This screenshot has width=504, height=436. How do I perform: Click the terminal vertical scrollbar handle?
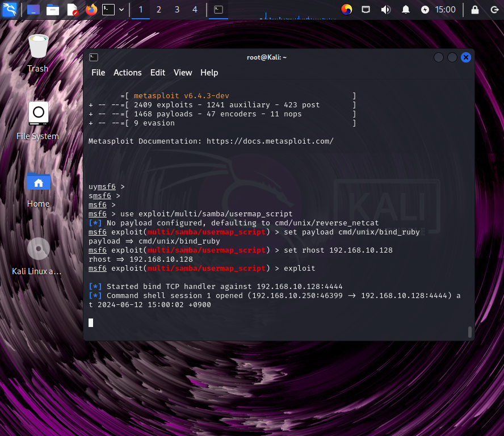coord(469,332)
